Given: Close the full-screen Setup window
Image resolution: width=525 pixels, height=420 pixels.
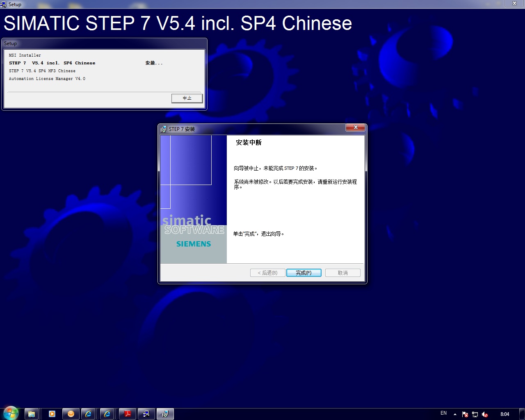Looking at the screenshot, I should [514, 3].
